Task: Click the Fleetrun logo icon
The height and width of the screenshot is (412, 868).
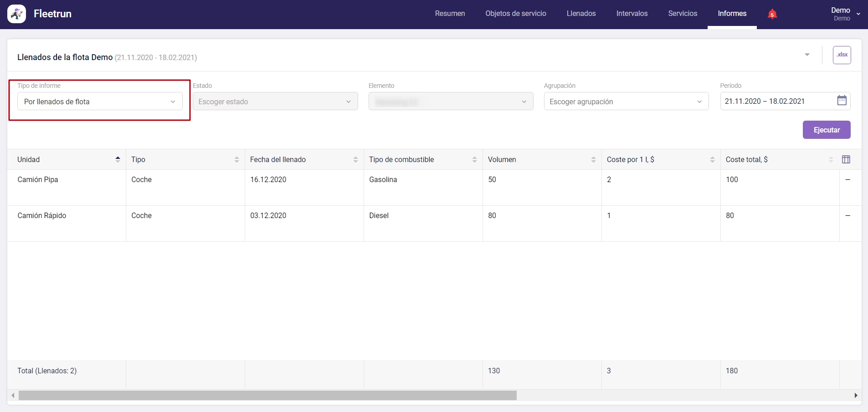Action: [x=17, y=14]
